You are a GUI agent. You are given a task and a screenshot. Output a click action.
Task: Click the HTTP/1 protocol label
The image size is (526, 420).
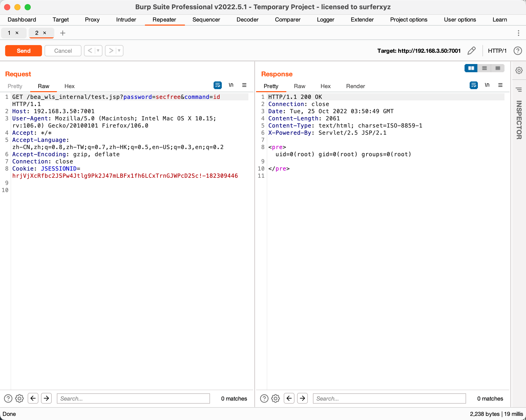(497, 51)
